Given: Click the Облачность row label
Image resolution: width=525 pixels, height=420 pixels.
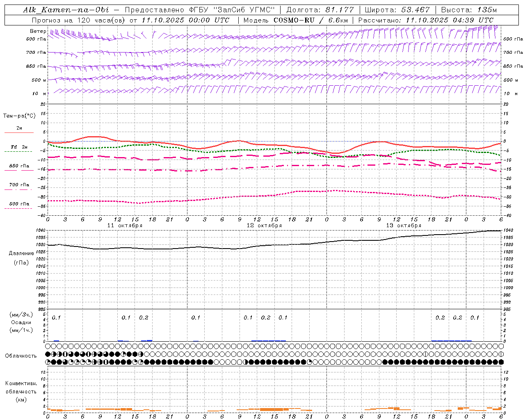Looking at the screenshot, I should (21, 356).
